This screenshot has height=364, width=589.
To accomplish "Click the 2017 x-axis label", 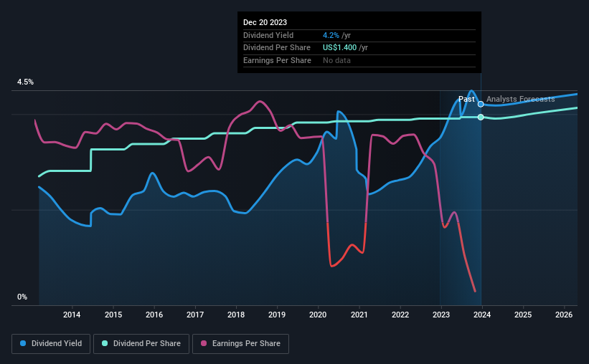I will pyautogui.click(x=195, y=315).
